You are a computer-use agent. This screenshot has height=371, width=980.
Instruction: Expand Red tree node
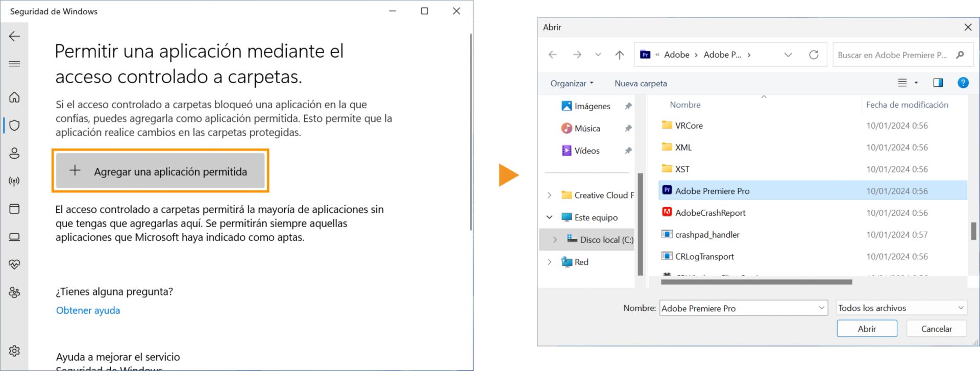550,262
